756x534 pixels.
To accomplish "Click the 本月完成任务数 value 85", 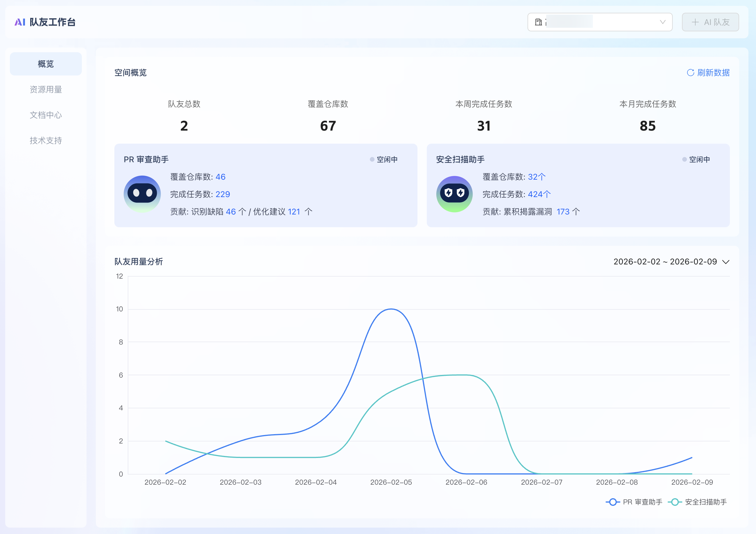I will click(x=648, y=126).
